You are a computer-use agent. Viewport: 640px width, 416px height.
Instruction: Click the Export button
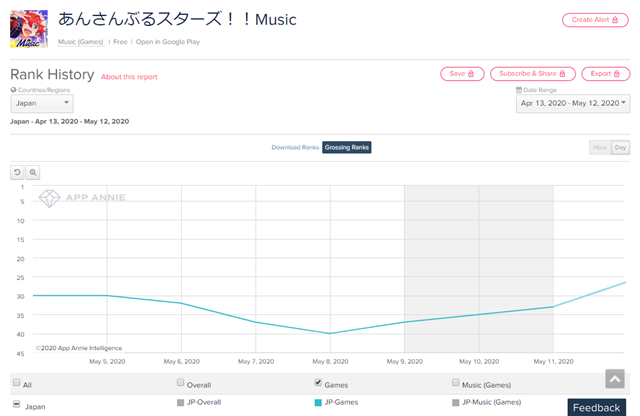pos(606,73)
